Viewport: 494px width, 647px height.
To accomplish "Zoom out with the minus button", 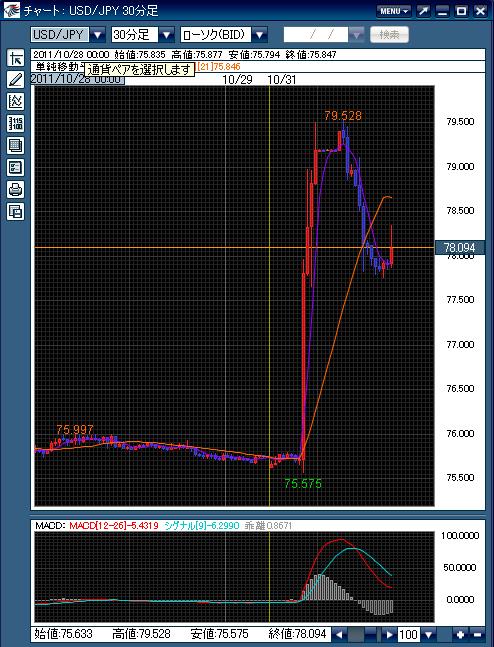I will point(477,634).
